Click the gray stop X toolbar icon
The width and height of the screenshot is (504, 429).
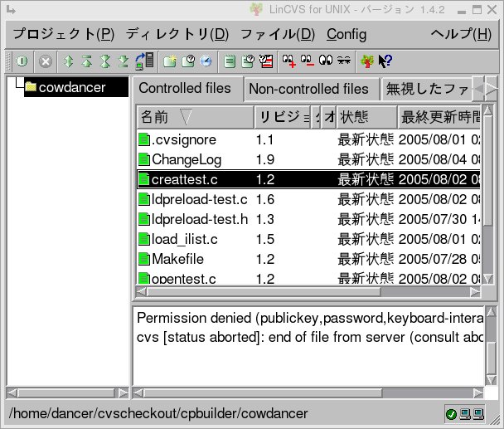[x=46, y=61]
